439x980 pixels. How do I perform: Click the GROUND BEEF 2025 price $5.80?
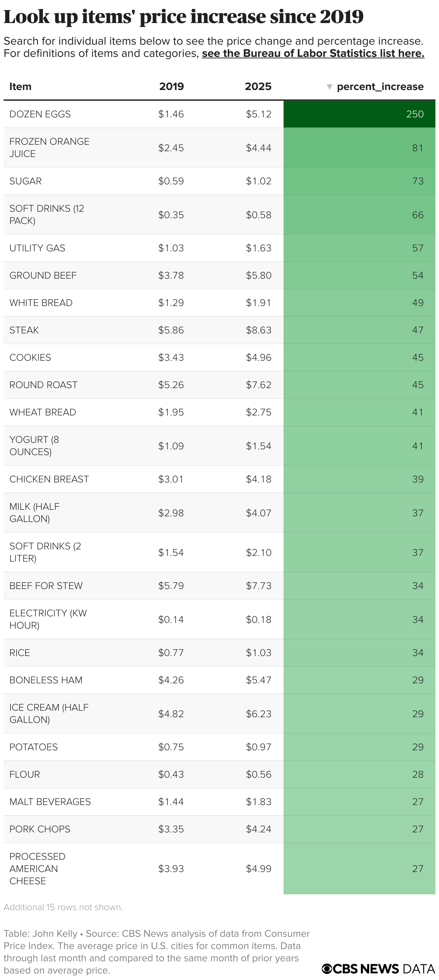(x=258, y=275)
